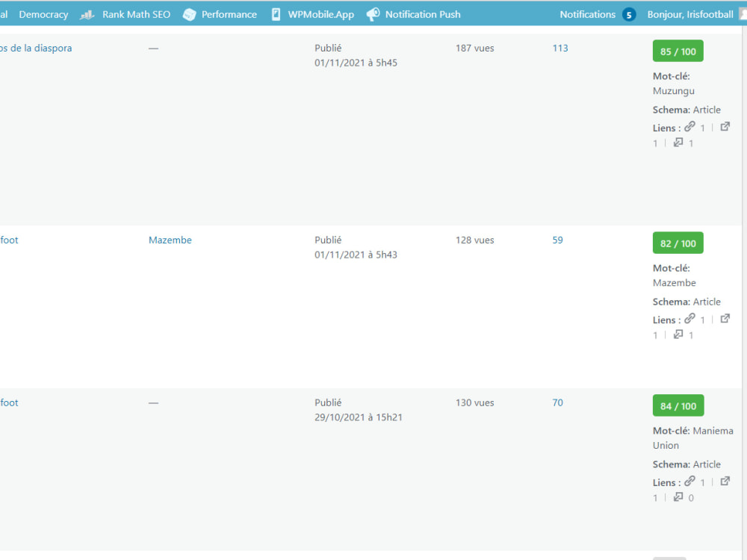Click the external links icon in Muzungu row
Image resolution: width=747 pixels, height=560 pixels.
725,127
